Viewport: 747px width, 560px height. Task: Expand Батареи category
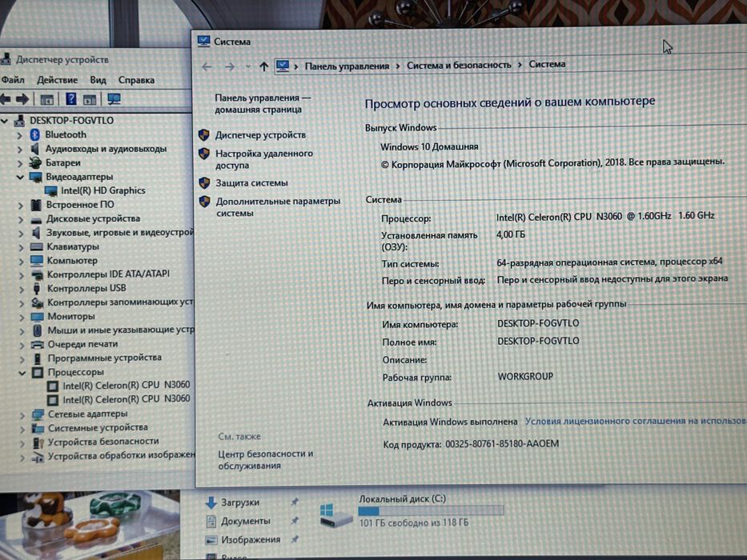coord(19,163)
